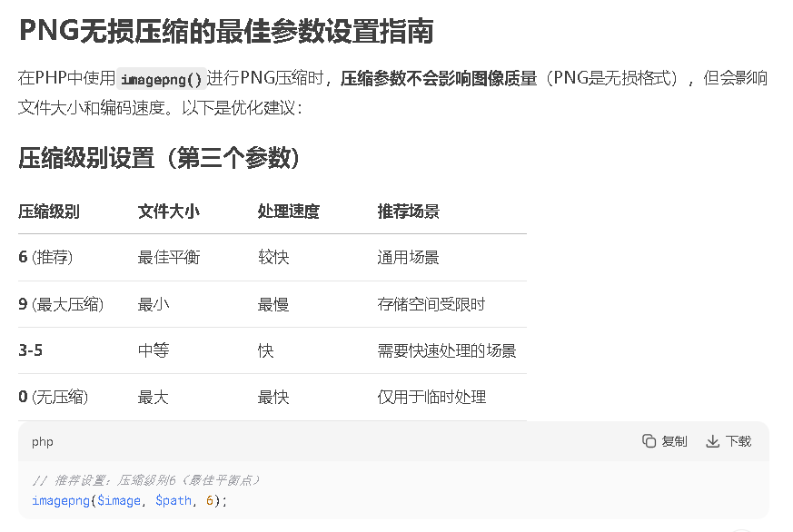Image resolution: width=793 pixels, height=532 pixels.
Task: Click the 处理速度 column header
Action: [x=288, y=212]
